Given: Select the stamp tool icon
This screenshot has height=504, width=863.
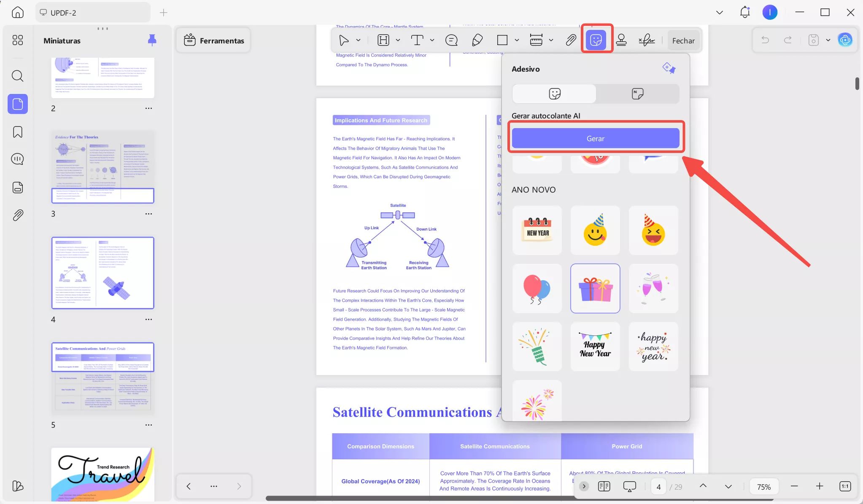Looking at the screenshot, I should [x=621, y=40].
